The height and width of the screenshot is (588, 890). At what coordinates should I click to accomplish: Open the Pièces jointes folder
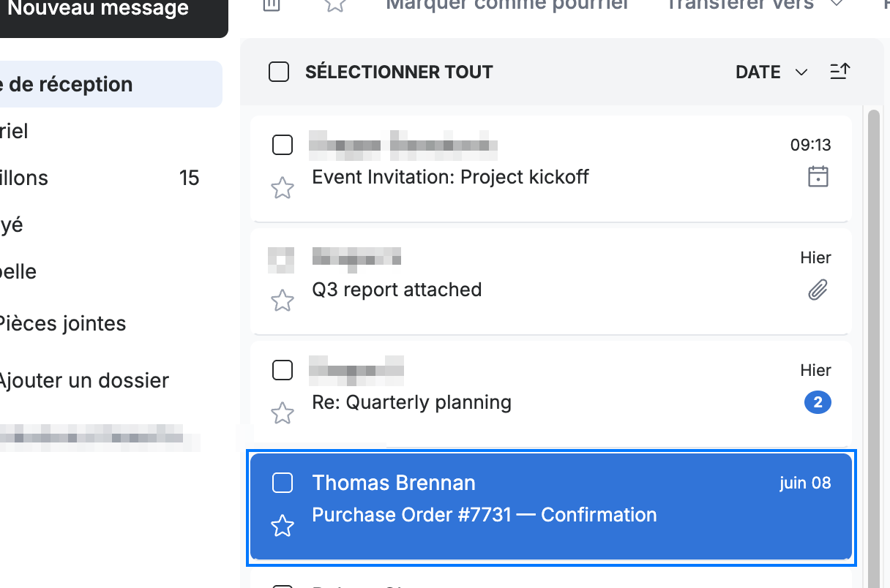pyautogui.click(x=61, y=323)
